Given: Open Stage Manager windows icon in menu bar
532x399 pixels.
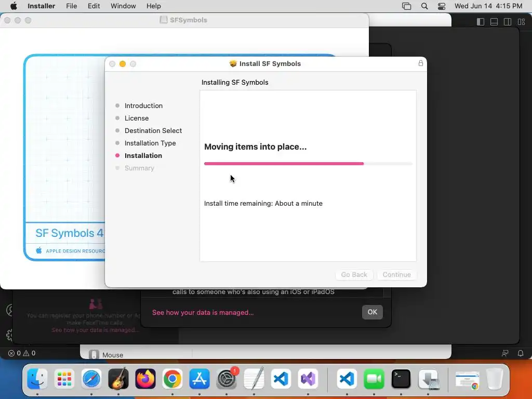Looking at the screenshot, I should [406, 6].
